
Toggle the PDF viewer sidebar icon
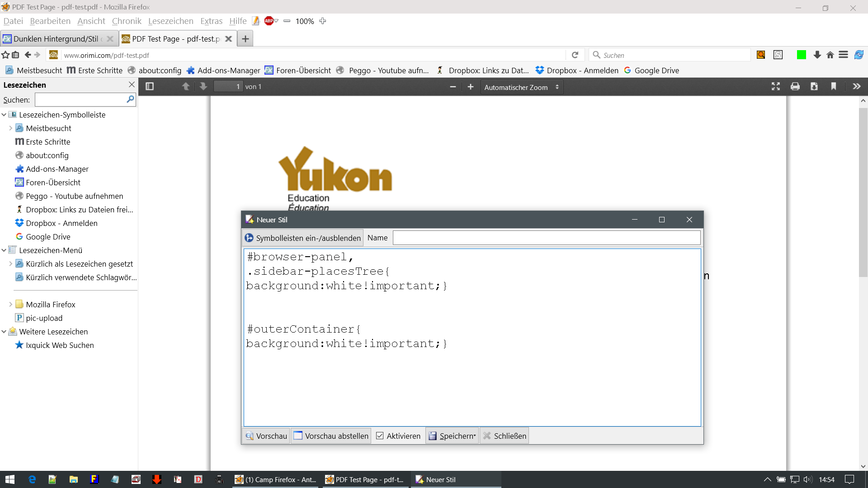click(x=150, y=86)
